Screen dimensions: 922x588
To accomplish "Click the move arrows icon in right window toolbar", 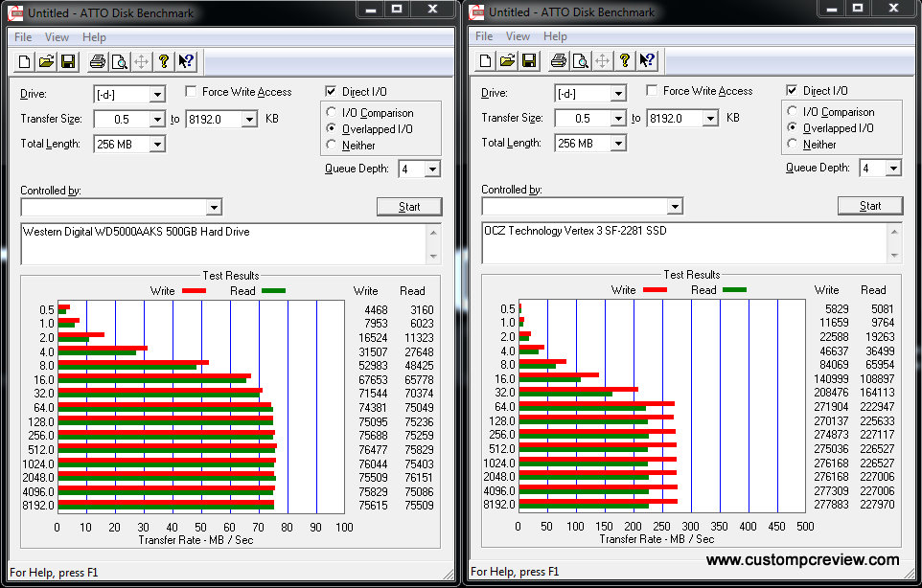I will (x=602, y=60).
